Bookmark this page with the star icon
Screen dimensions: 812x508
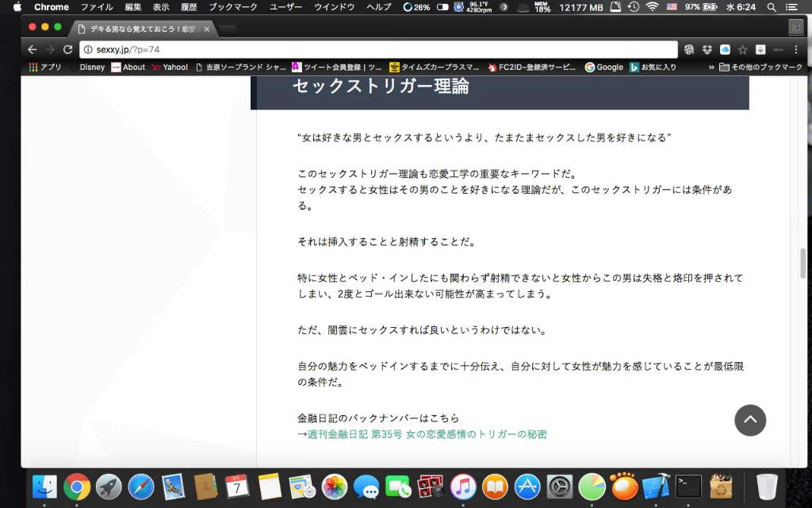[743, 49]
